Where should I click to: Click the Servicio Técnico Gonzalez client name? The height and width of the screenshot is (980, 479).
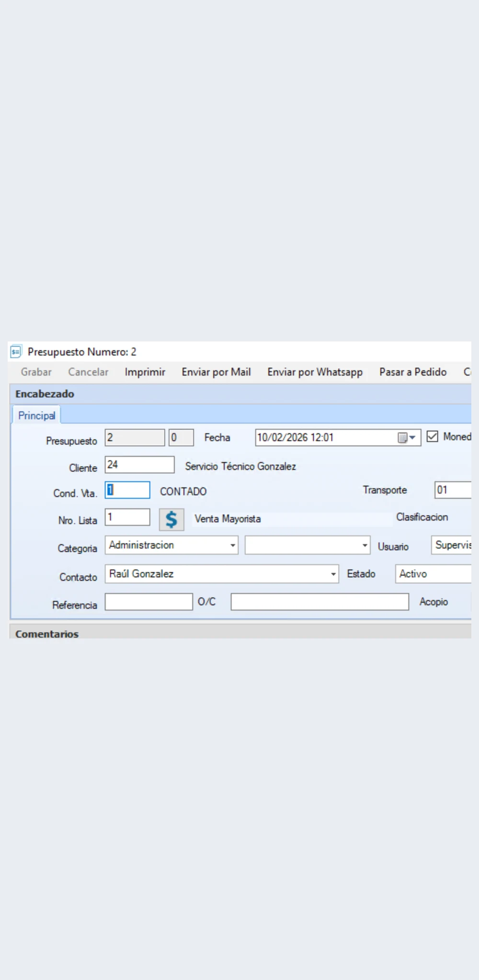240,466
